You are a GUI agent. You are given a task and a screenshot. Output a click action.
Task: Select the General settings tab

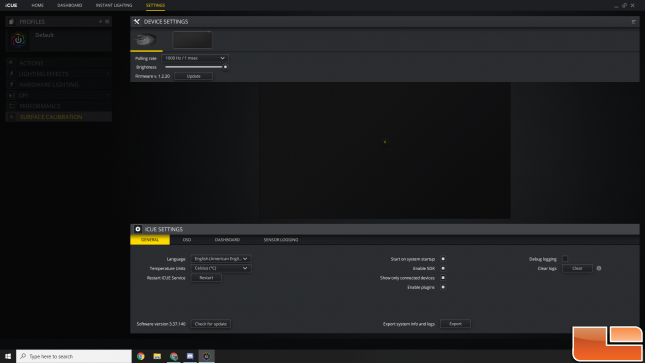pos(150,240)
